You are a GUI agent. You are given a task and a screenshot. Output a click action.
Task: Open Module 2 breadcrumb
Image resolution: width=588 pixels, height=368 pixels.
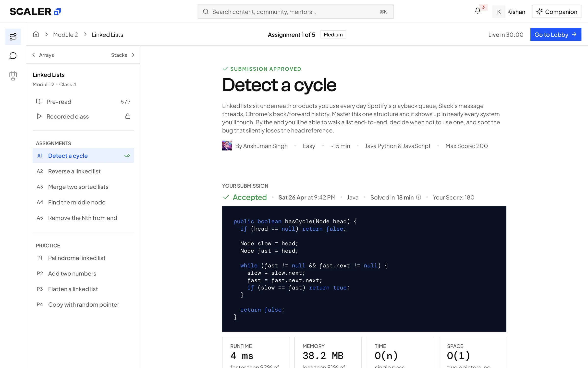click(65, 35)
